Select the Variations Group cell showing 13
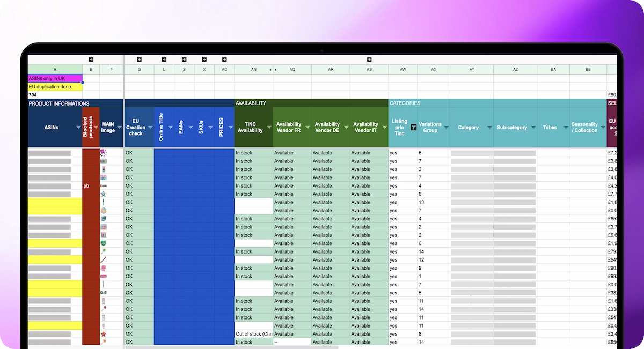The image size is (644, 349). pos(434,202)
